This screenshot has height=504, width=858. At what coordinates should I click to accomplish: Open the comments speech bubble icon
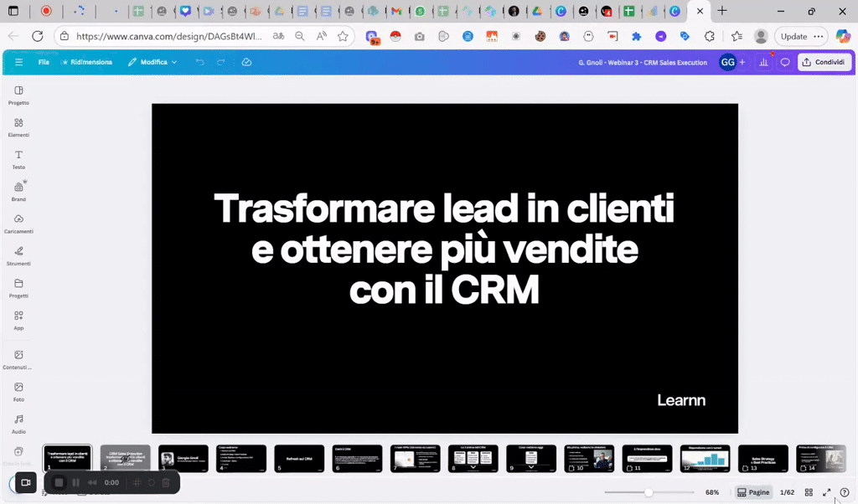[784, 62]
